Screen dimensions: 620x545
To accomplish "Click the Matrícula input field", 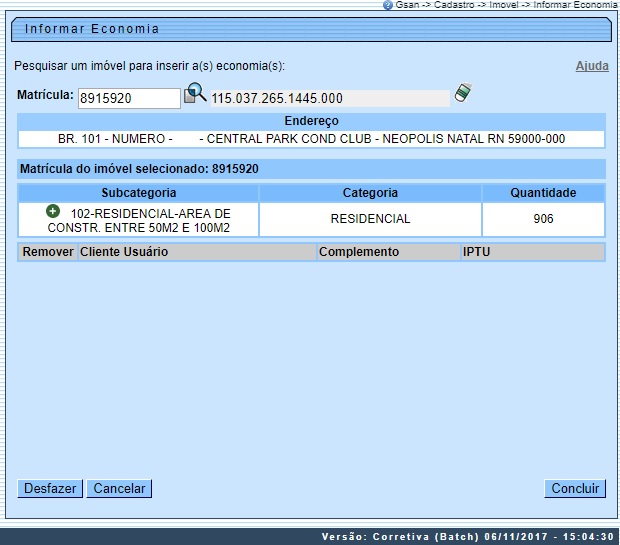I will [x=129, y=98].
